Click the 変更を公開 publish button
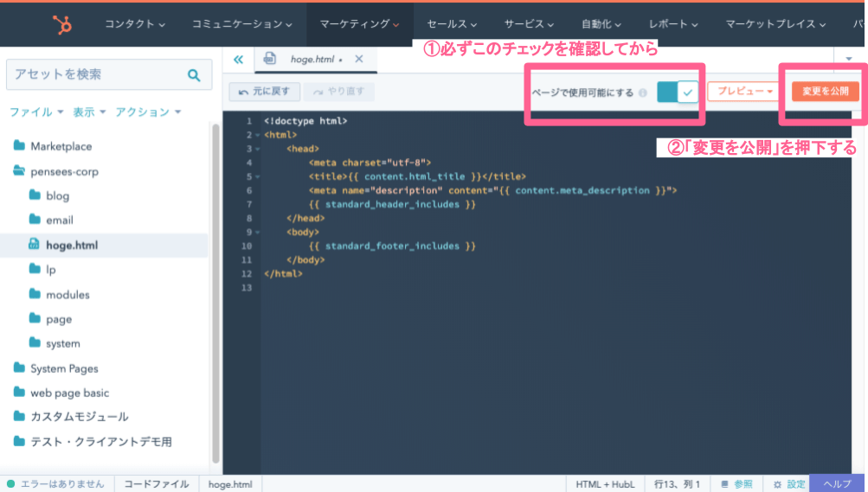The image size is (868, 492). tap(825, 91)
